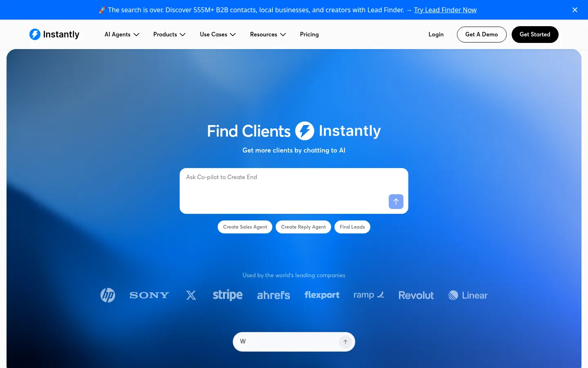Dismiss the top announcement banner
The image size is (588, 368).
coord(575,10)
